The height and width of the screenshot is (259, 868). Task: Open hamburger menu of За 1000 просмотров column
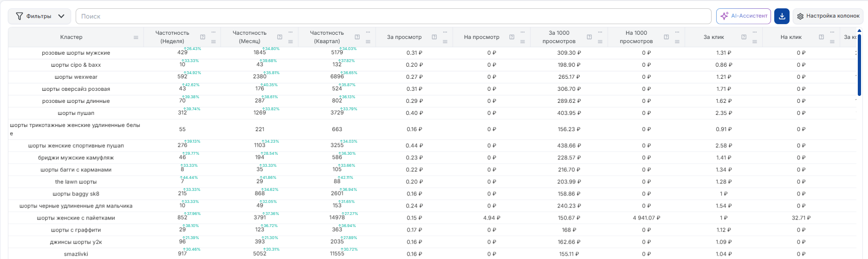tap(600, 42)
